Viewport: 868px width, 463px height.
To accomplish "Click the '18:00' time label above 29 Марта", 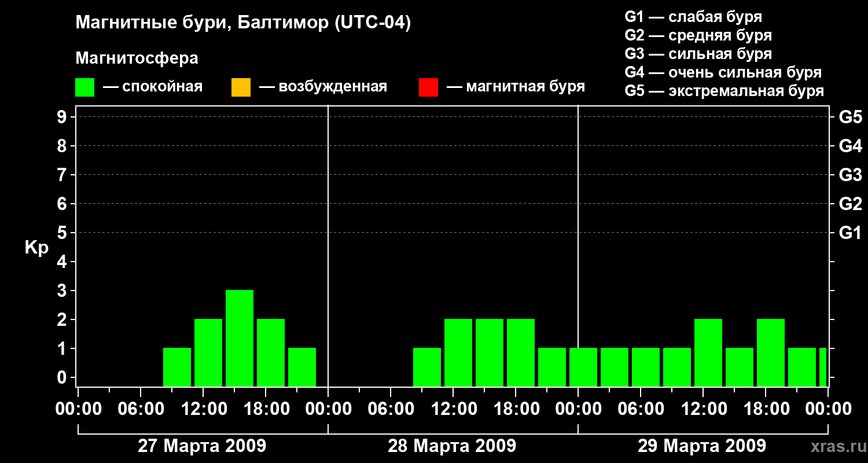I will pyautogui.click(x=766, y=409).
